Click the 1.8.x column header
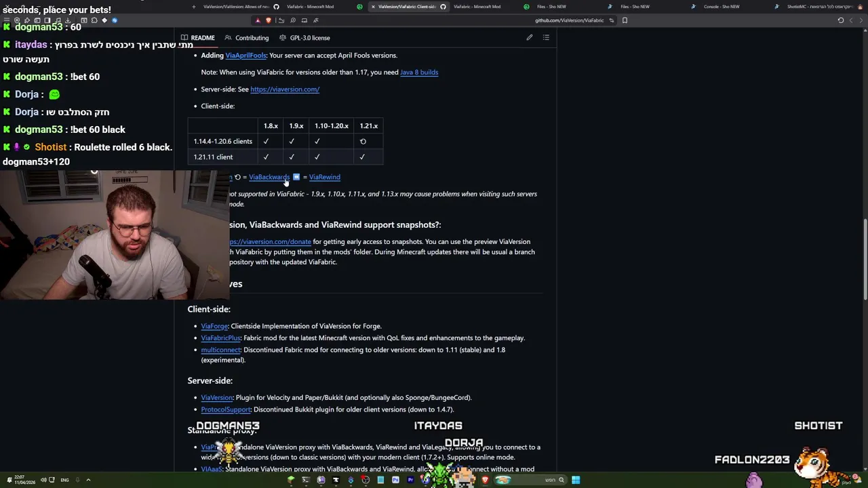 271,126
